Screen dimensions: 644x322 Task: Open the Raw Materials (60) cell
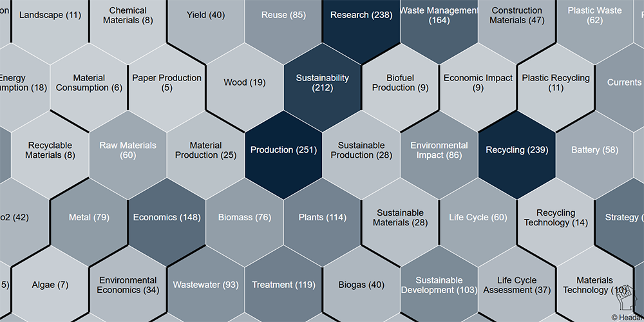pyautogui.click(x=128, y=150)
